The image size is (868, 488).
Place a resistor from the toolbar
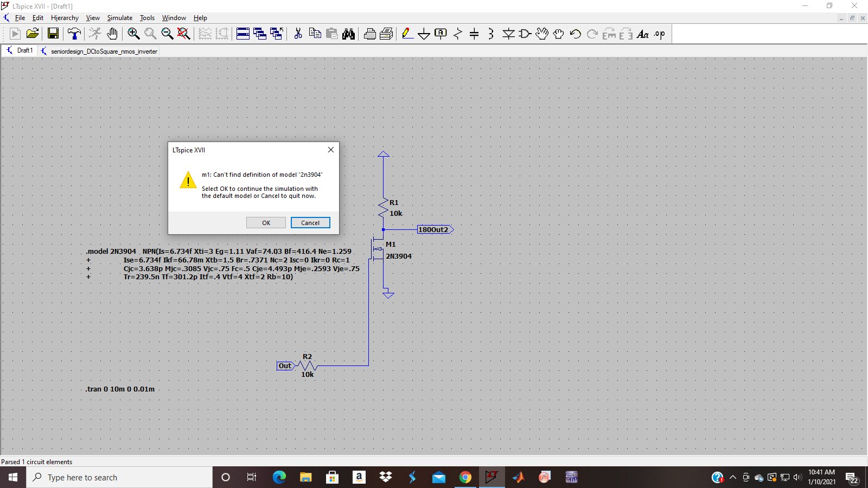[458, 34]
